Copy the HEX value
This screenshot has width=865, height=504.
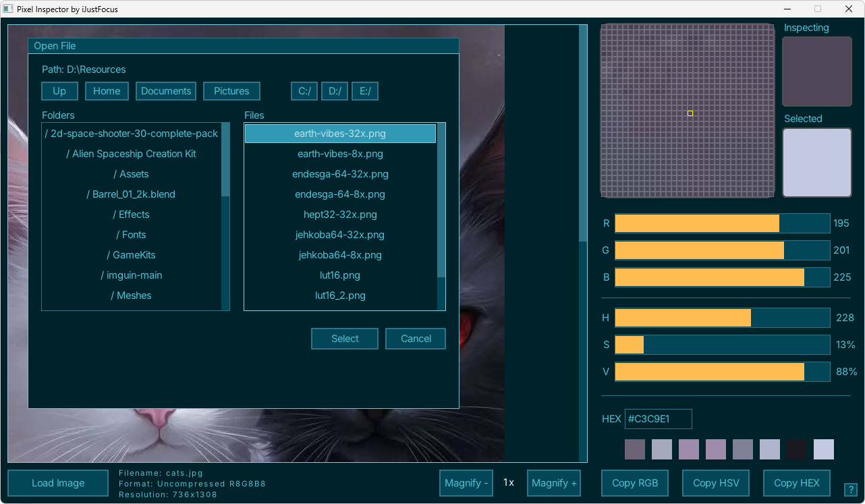[x=797, y=483]
